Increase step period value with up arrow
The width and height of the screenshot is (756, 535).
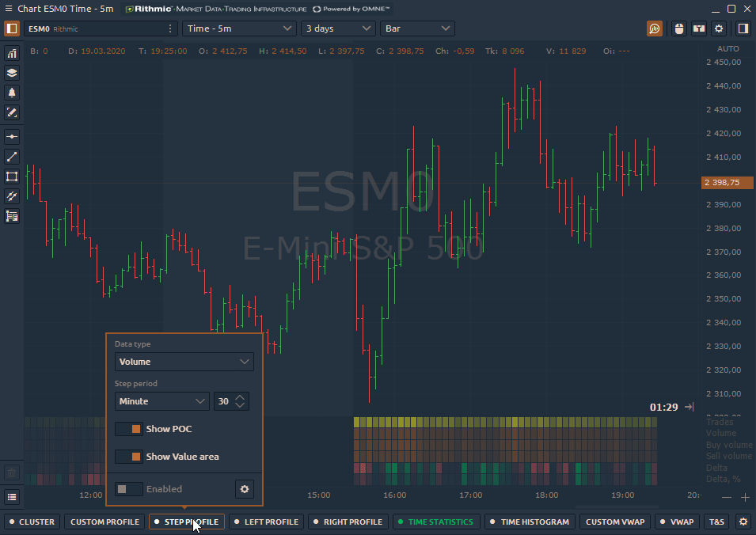240,397
